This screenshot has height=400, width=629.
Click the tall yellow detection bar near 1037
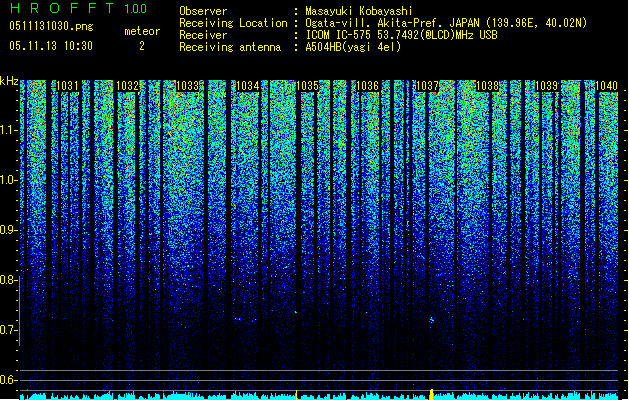pyautogui.click(x=431, y=394)
